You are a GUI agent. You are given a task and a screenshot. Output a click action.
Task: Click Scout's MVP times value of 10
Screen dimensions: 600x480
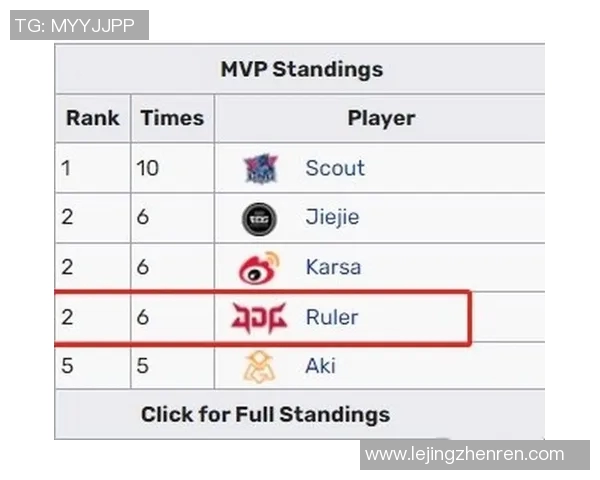(x=148, y=168)
